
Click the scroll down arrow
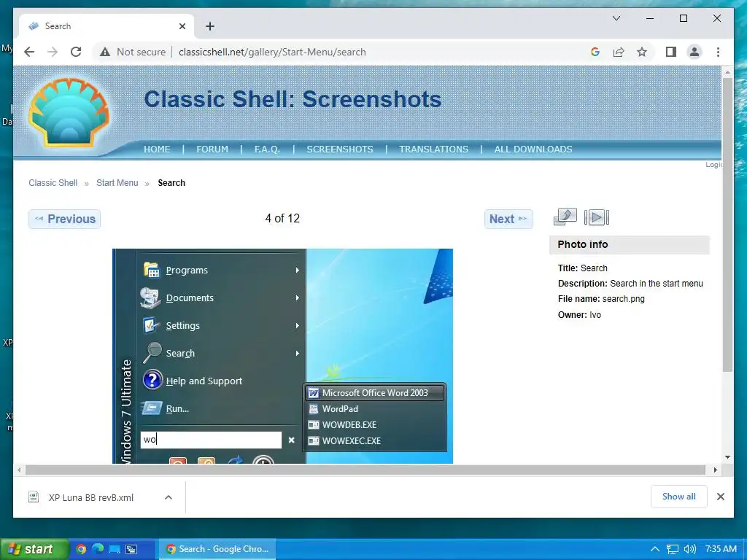[x=727, y=457]
